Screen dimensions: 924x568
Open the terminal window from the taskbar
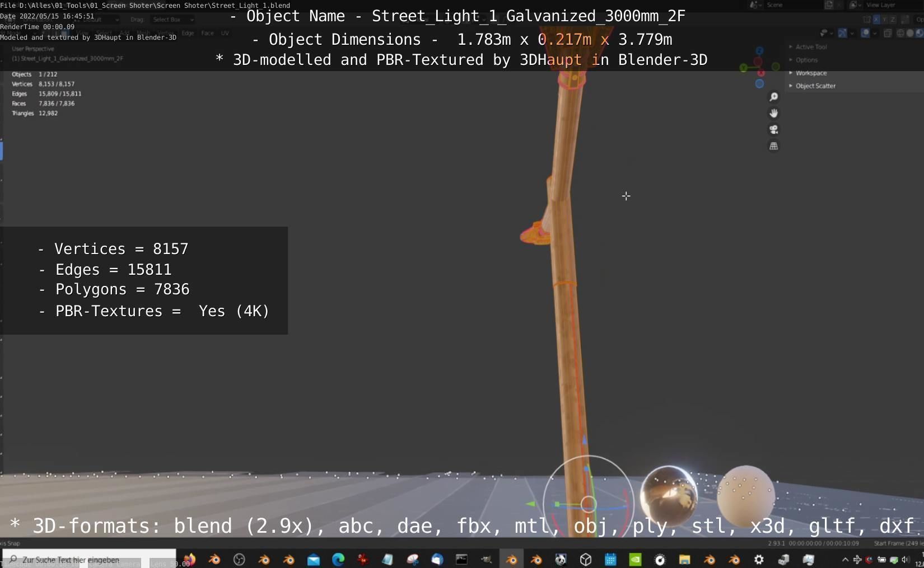pos(461,559)
